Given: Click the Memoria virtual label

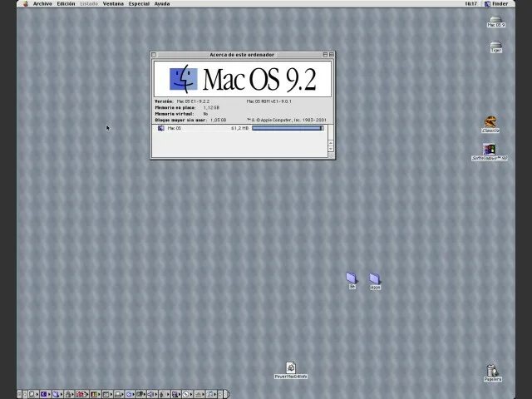Looking at the screenshot, I should tap(175, 114).
